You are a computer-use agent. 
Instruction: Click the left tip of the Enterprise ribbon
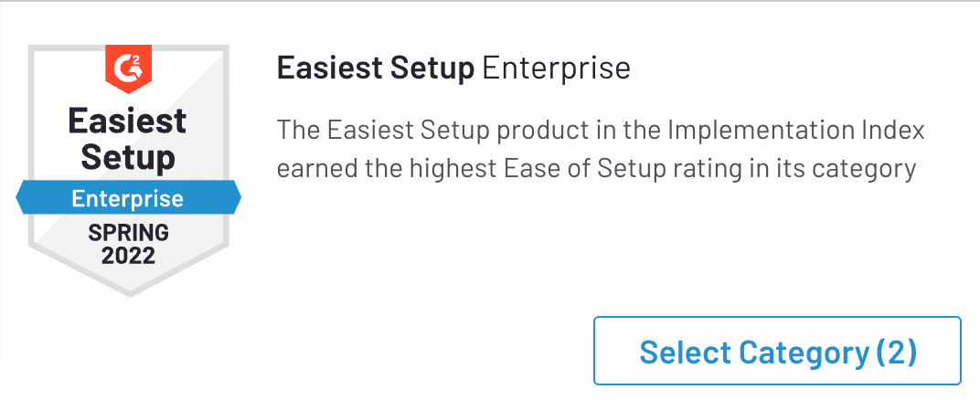pyautogui.click(x=21, y=198)
